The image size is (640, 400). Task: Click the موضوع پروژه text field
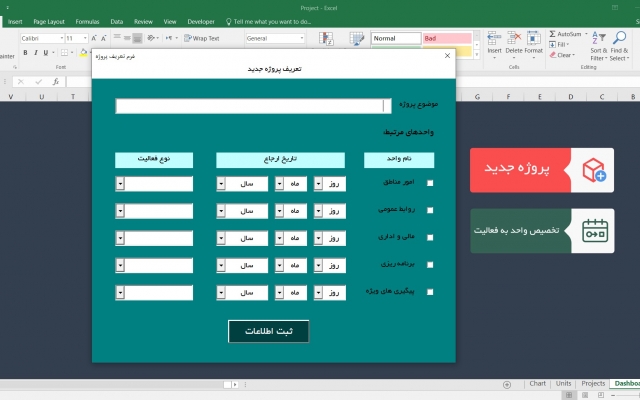point(253,106)
